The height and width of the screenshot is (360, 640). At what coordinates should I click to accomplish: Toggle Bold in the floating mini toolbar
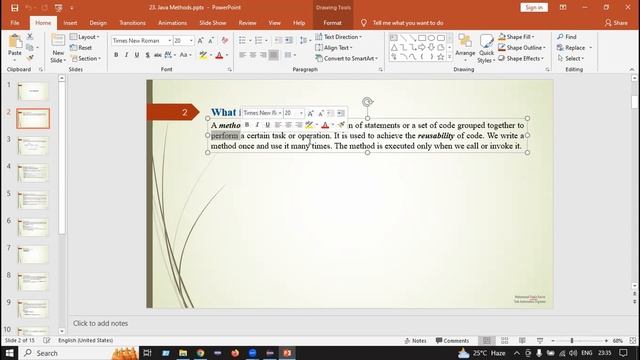(x=247, y=124)
